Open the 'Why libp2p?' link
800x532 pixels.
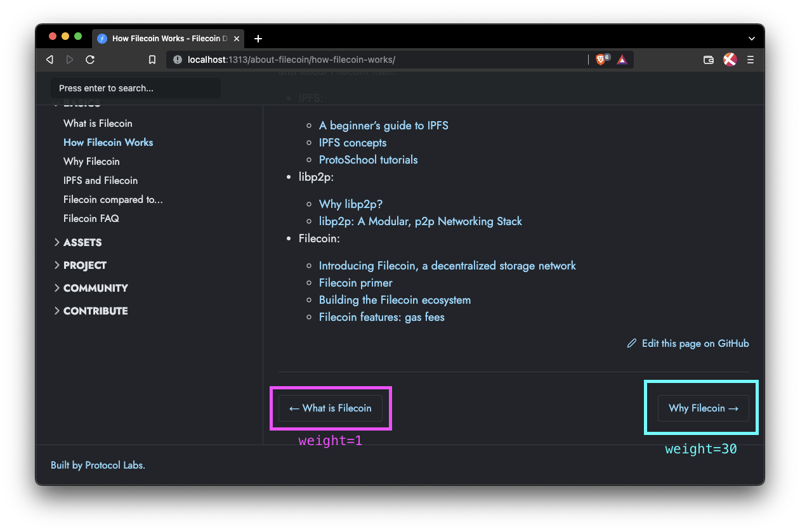pos(351,204)
